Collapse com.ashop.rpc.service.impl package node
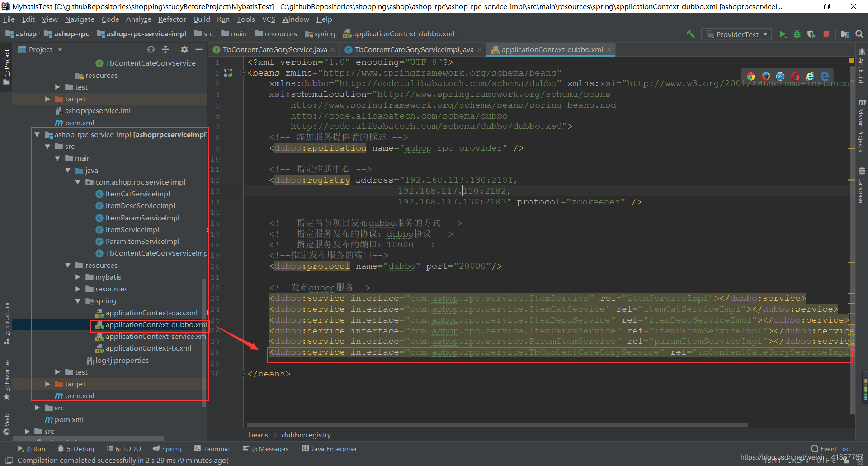The image size is (868, 466). tap(78, 182)
